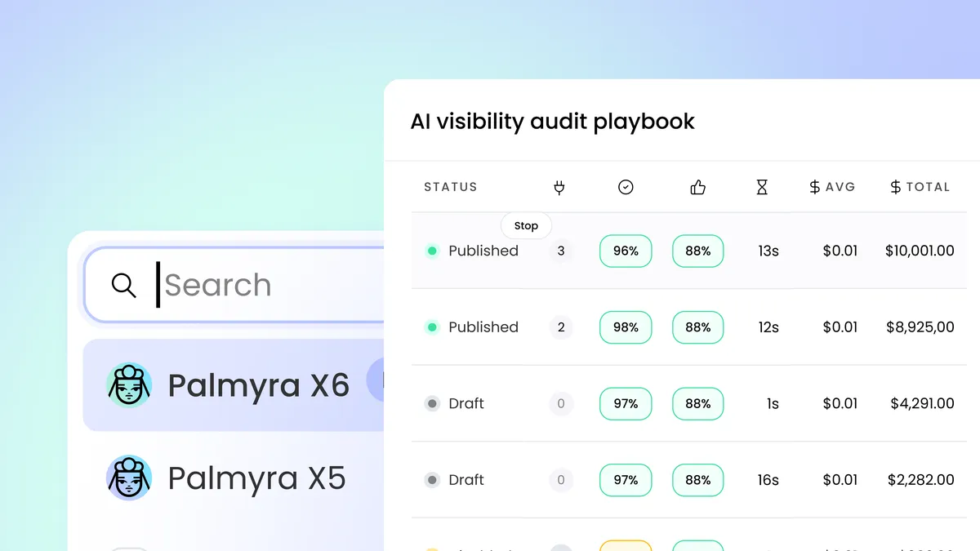Click the hourglass duration column icon
Viewport: 980px width, 551px height.
(x=762, y=187)
